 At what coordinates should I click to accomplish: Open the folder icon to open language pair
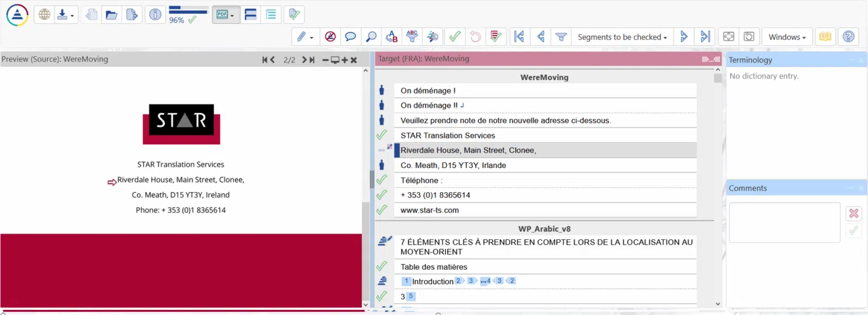tap(112, 15)
